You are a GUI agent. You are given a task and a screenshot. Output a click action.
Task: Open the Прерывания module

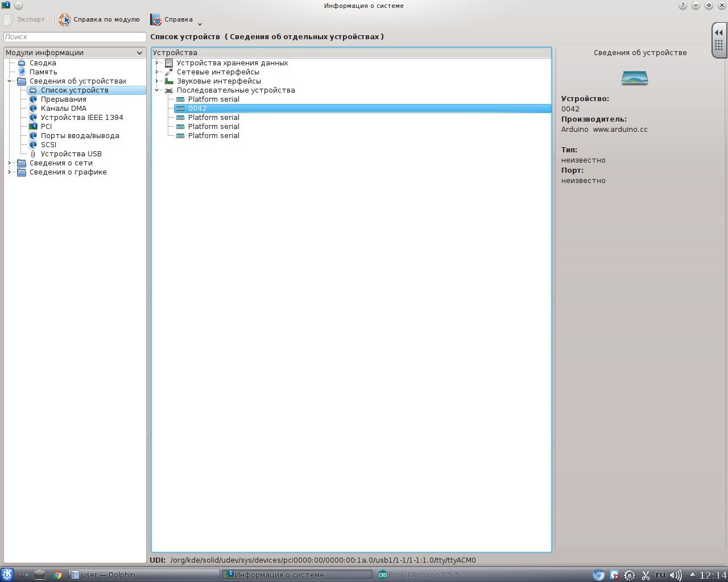63,99
